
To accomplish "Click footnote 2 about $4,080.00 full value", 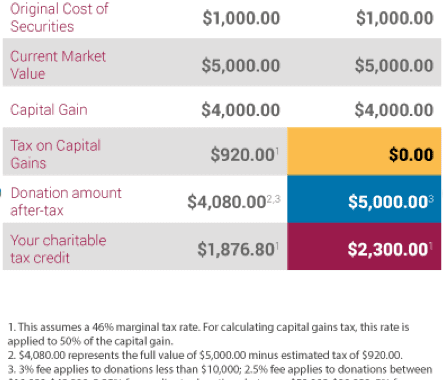I will 205,355.
